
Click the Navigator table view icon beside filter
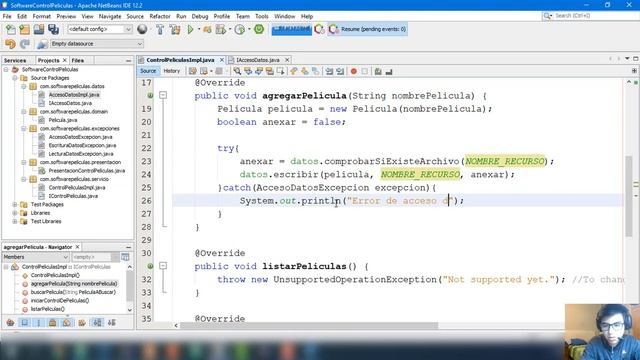[125, 257]
